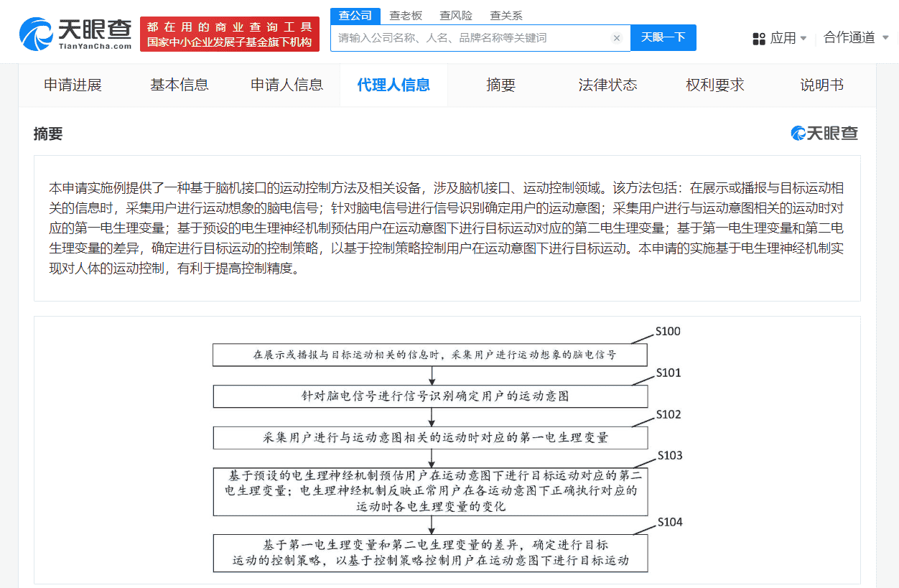The image size is (899, 588).
Task: Focus the company name search input
Action: [x=470, y=38]
